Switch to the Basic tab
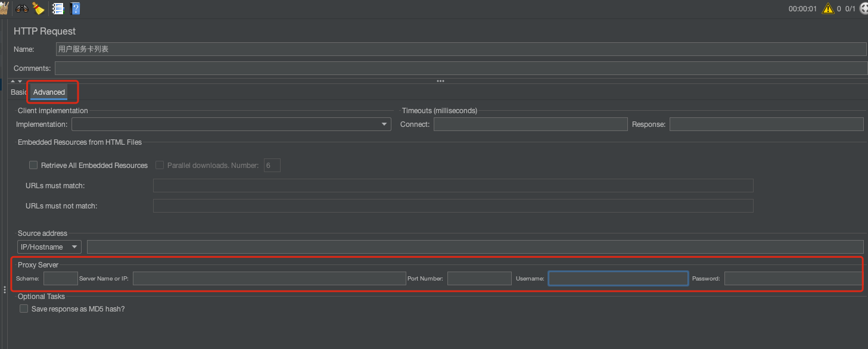The image size is (868, 349). point(18,92)
